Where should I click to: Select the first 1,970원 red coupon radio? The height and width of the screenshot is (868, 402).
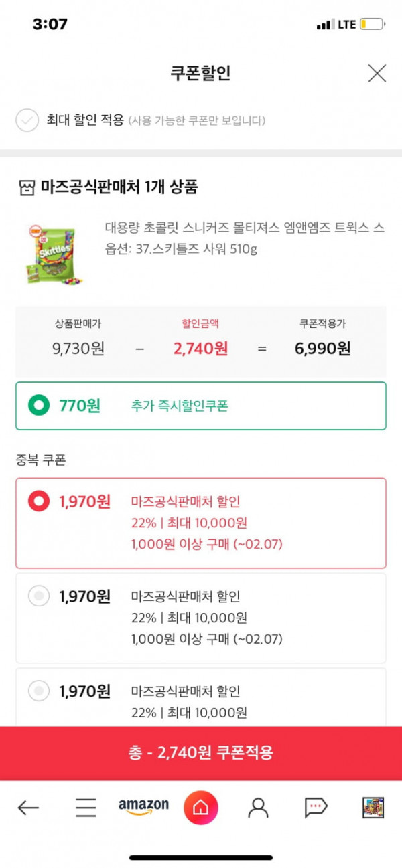(x=39, y=501)
